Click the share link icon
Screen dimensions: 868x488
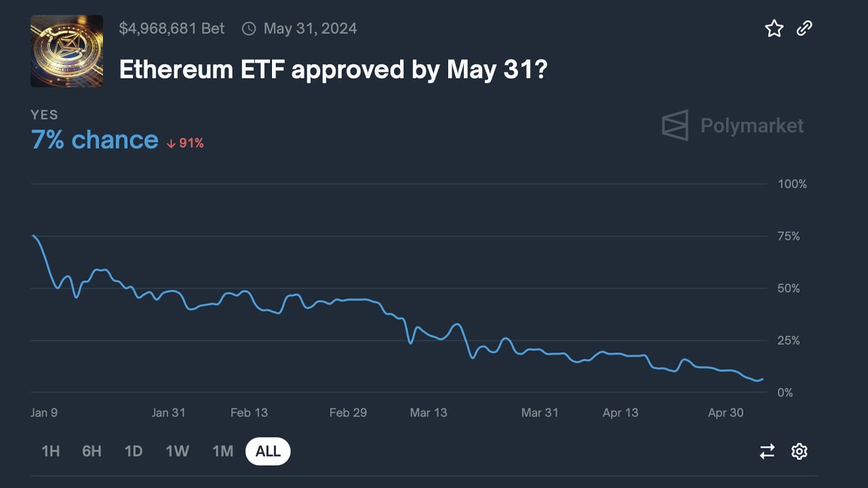pos(804,28)
